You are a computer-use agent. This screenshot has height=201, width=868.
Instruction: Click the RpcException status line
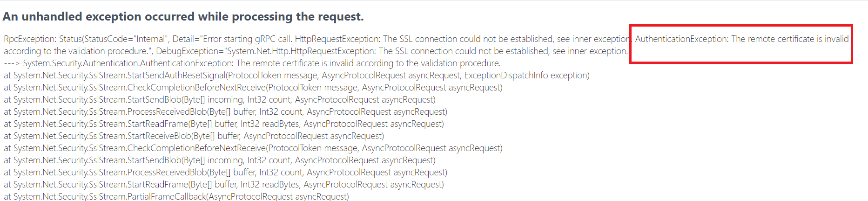click(x=426, y=39)
